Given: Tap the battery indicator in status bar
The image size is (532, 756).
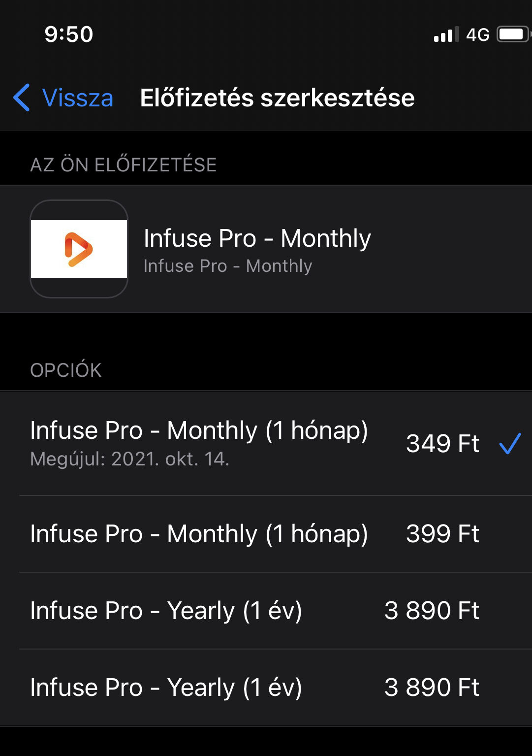Looking at the screenshot, I should (x=513, y=34).
